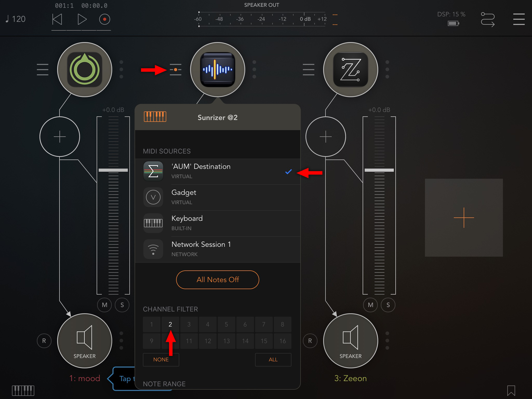Open three-dot options beside Zeeon SPEAKER output
532x399 pixels.
tap(387, 341)
